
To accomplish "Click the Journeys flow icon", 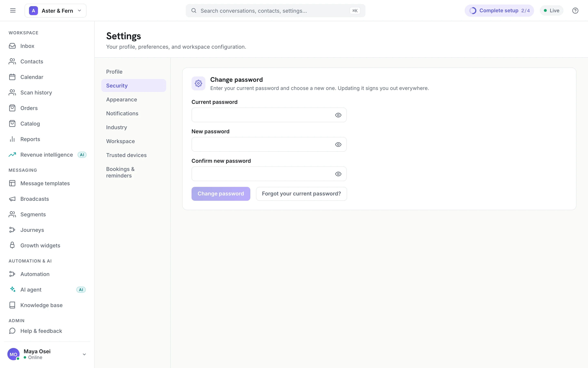I will point(12,230).
